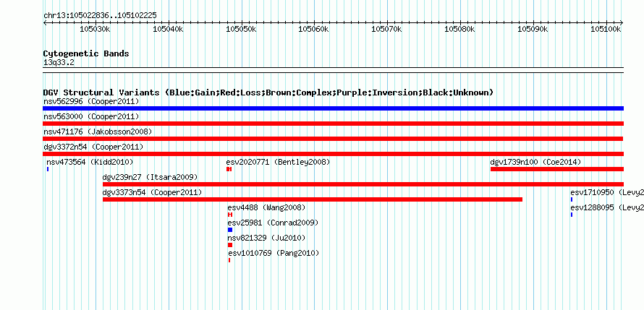The width and height of the screenshot is (644, 310).
Task: Click the 105100k ruler tick label
Action: tap(606, 29)
